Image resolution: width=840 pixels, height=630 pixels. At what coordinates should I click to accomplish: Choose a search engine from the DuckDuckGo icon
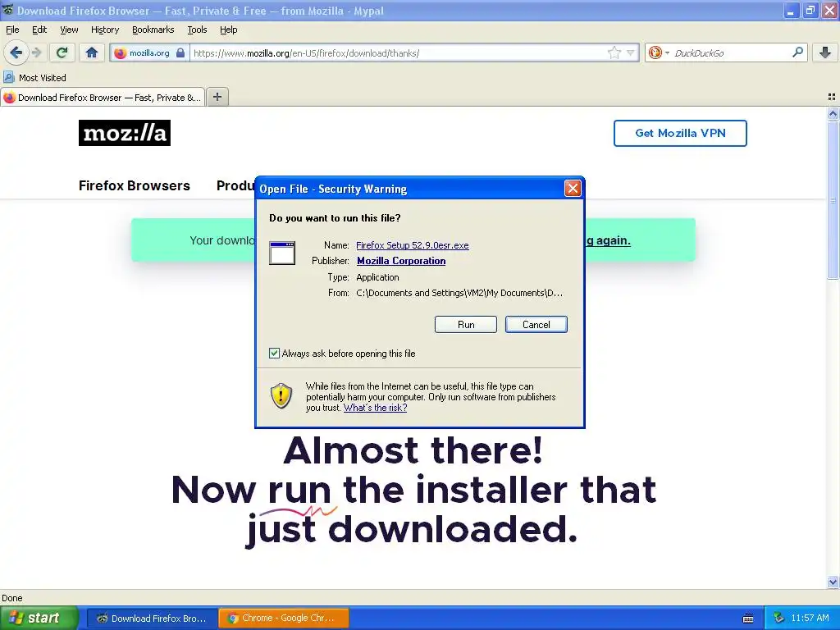(x=658, y=53)
